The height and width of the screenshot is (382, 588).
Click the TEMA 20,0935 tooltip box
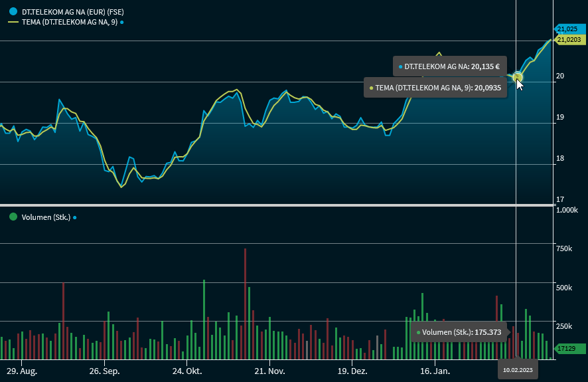(x=435, y=88)
